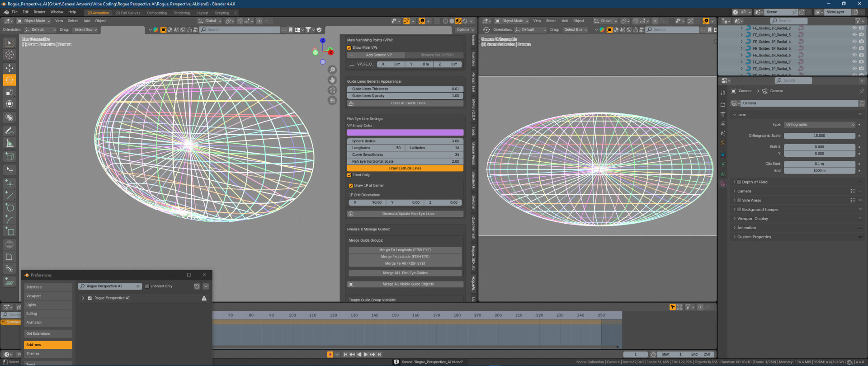Image resolution: width=868 pixels, height=366 pixels.
Task: Toggle Draw 1P at Center checkbox
Action: (x=351, y=186)
